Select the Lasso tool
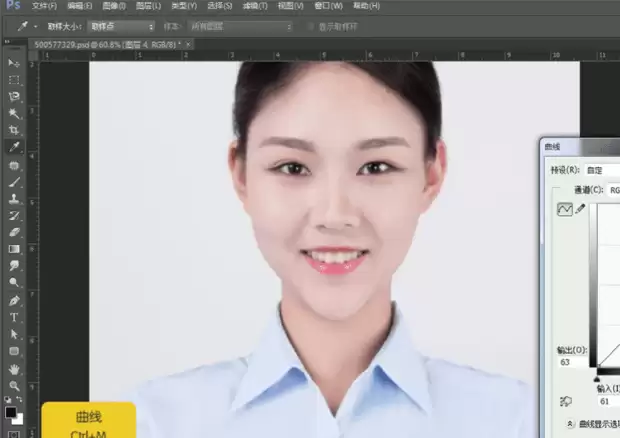The image size is (620, 438). pyautogui.click(x=14, y=97)
